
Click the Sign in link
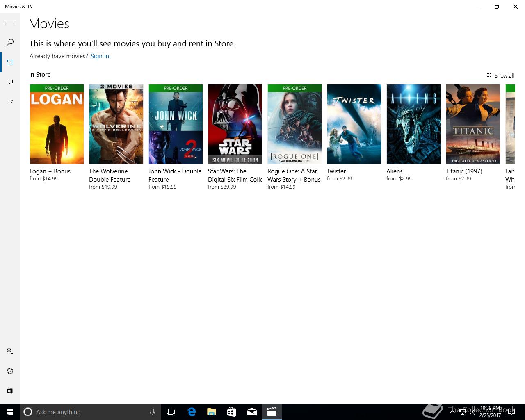tap(100, 56)
